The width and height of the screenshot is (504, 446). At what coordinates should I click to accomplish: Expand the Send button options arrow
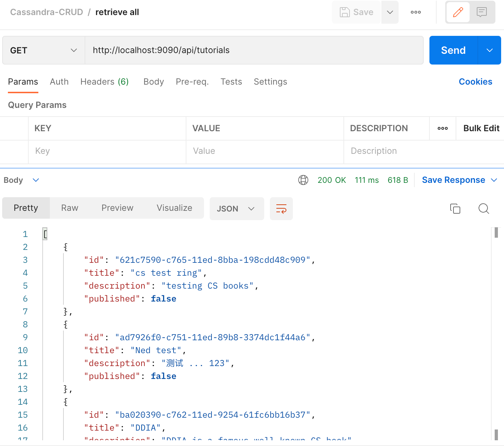(x=490, y=50)
